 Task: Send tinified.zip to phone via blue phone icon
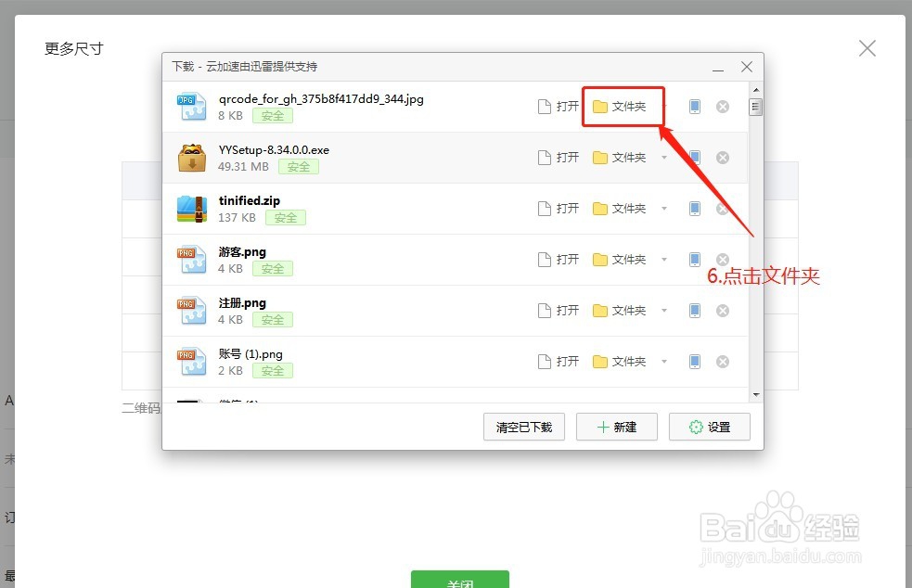pos(694,208)
